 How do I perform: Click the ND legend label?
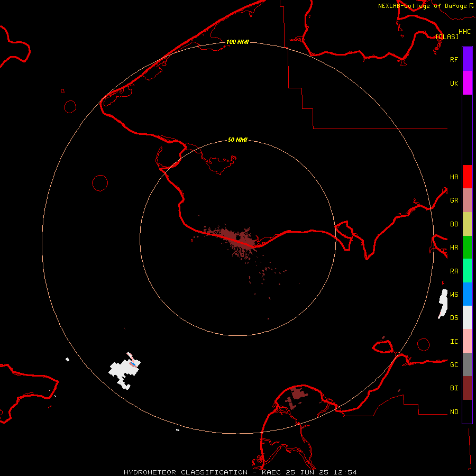pos(454,412)
